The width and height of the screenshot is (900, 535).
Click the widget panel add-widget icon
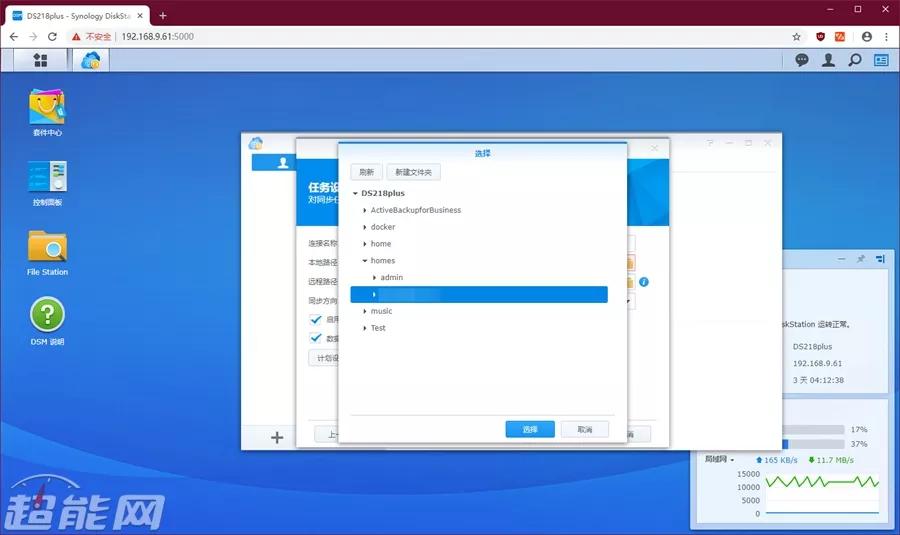coord(880,259)
